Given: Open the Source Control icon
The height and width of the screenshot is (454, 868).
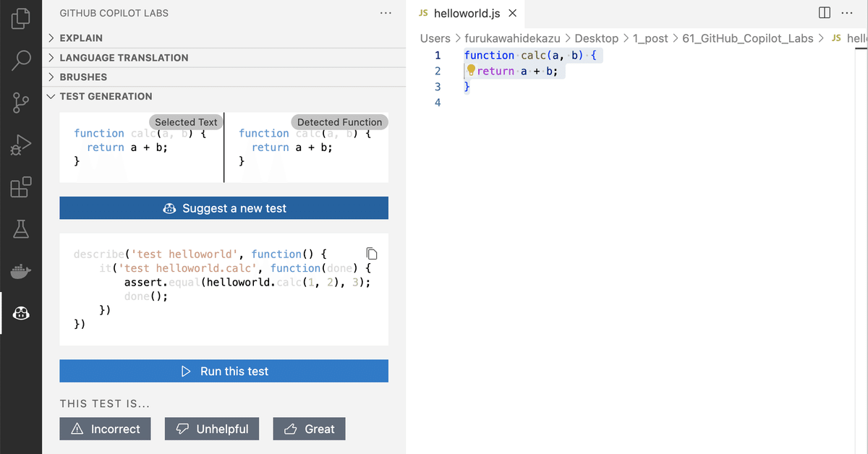Looking at the screenshot, I should [21, 103].
